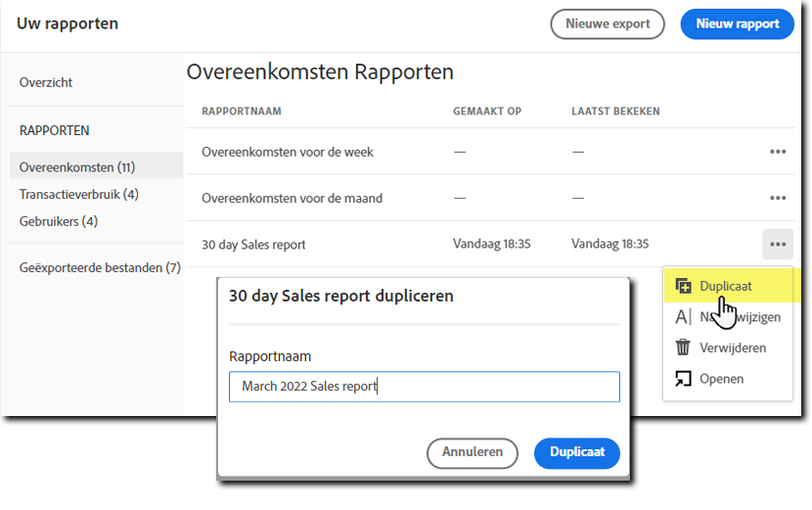The image size is (812, 510).
Task: Open options menu for 30 day Sales report
Action: point(778,244)
